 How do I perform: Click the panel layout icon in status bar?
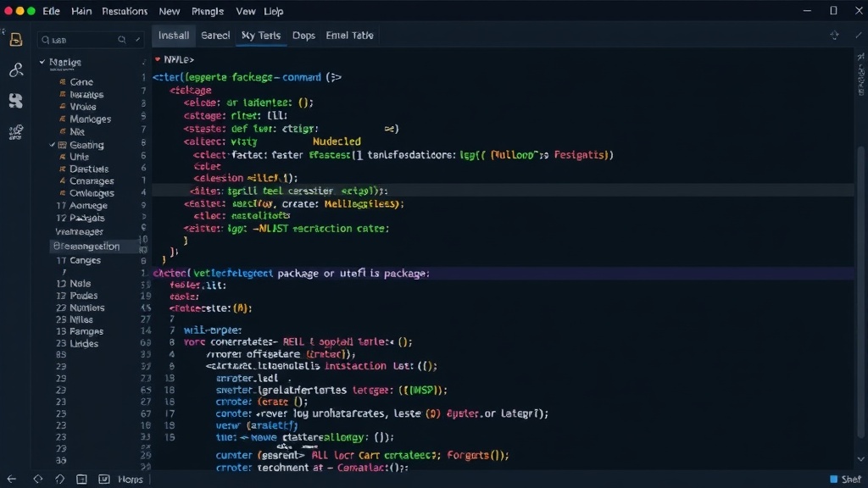[81, 480]
